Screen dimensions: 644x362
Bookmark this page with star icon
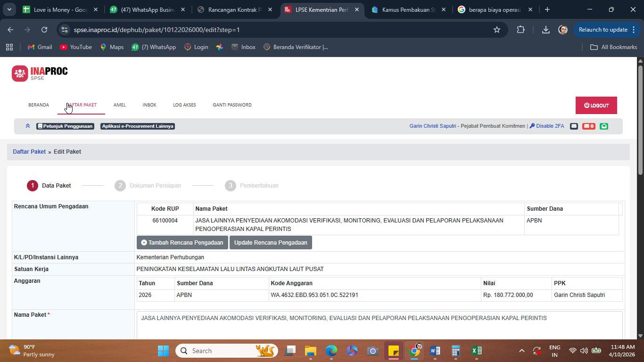[496, 30]
